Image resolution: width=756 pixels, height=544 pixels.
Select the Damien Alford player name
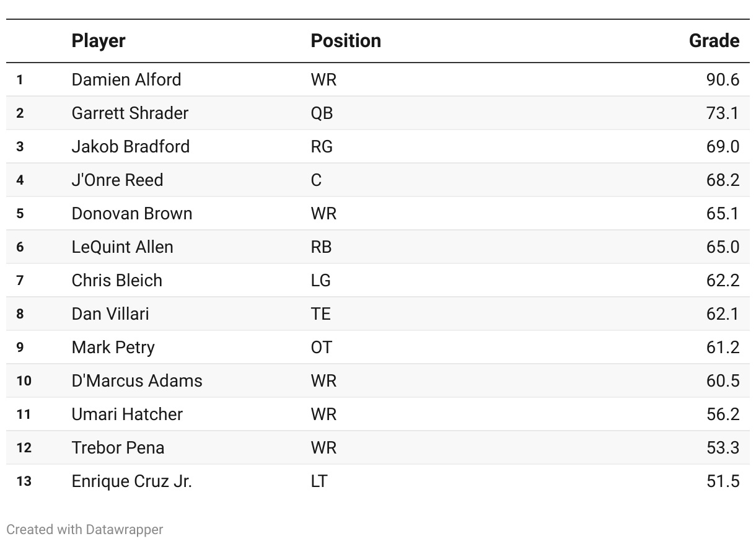tap(126, 80)
